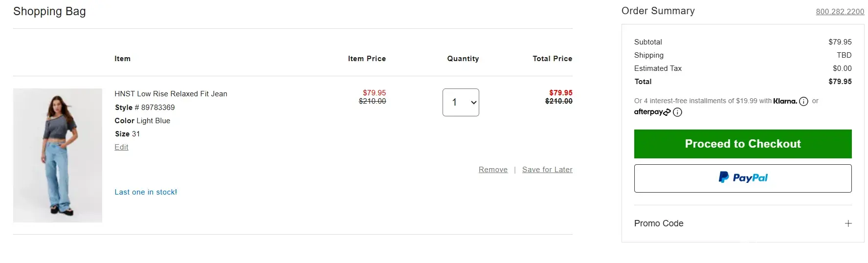
Task: Click the Edit link under Size
Action: click(121, 147)
